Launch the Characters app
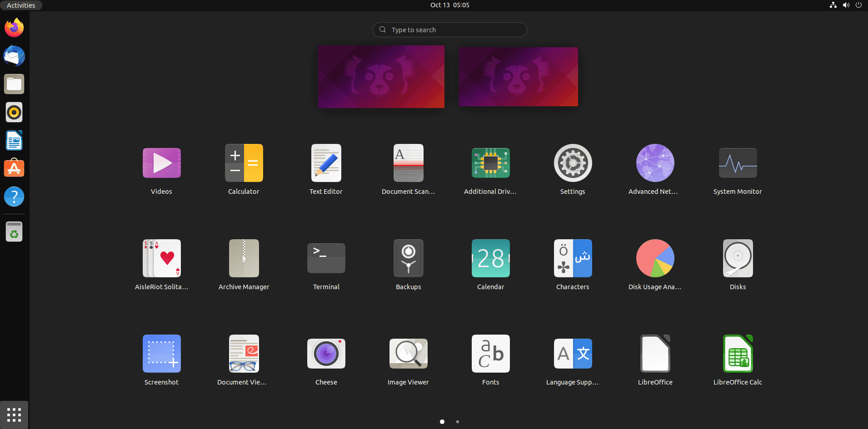The width and height of the screenshot is (868, 429). coord(573,259)
